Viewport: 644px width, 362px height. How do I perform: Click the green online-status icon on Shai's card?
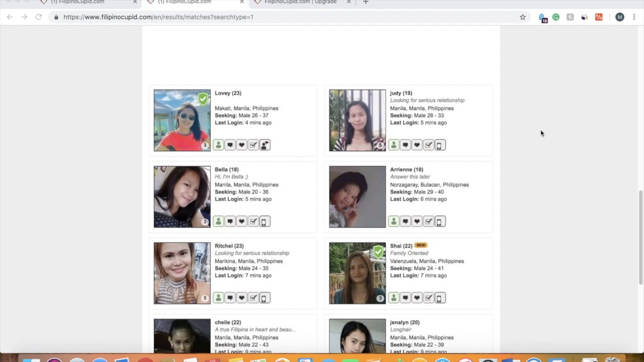coord(393,298)
